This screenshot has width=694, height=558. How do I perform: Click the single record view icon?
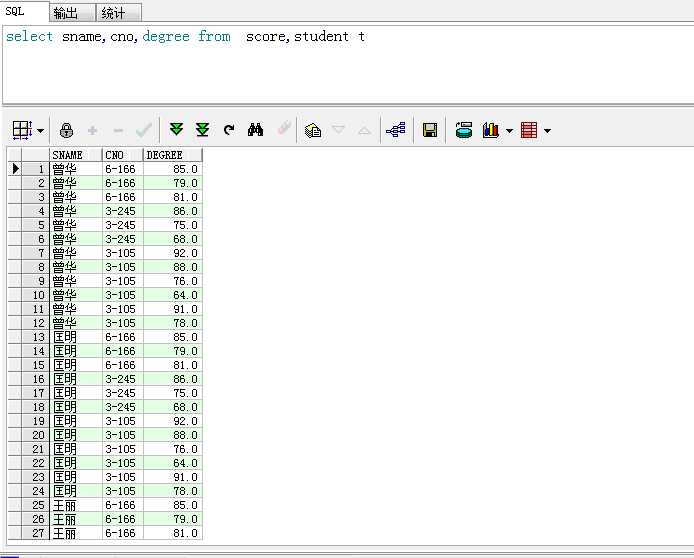click(x=313, y=130)
